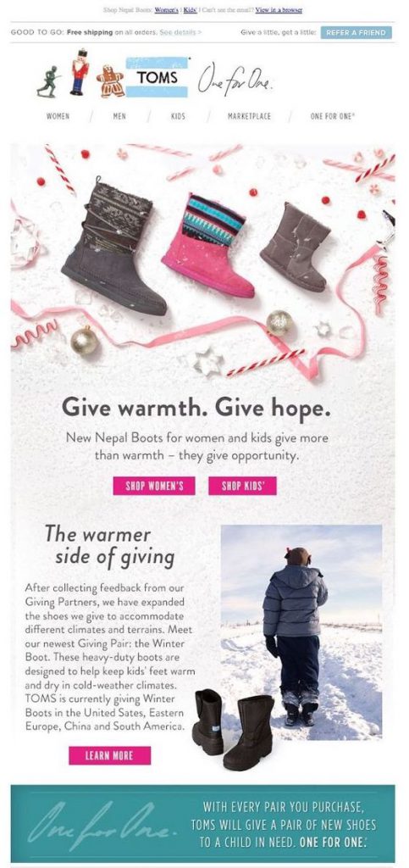Click the Learn More button
This screenshot has height=868, width=409.
(109, 755)
